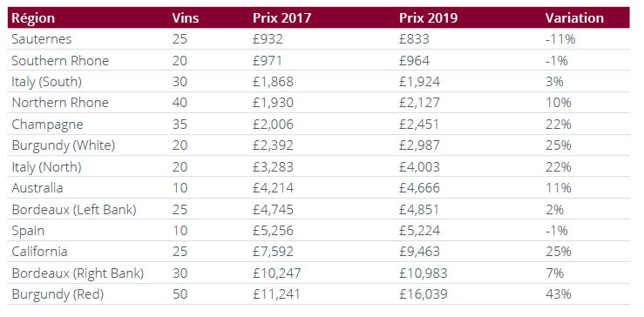Click Bordeaux (Right Bank) region cell
This screenshot has width=644, height=317.
click(x=78, y=273)
